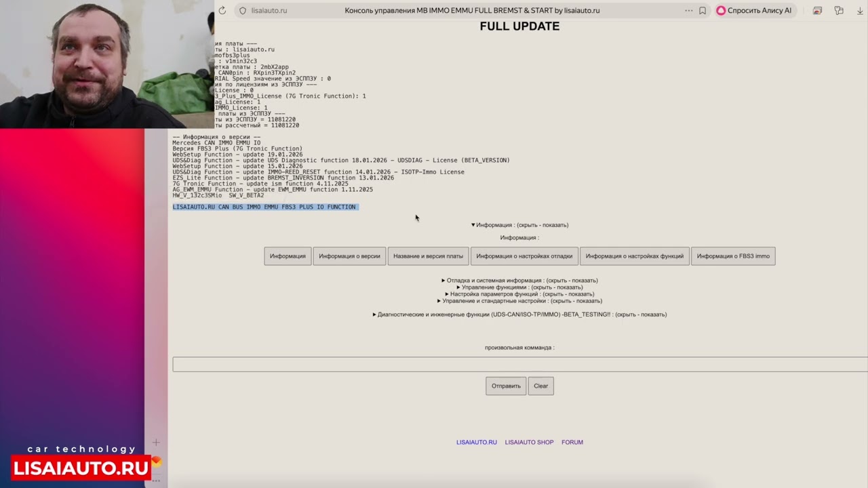Screen dimensions: 868x488
Task: Click lisaiauto.ru address in URL bar
Action: tap(269, 10)
